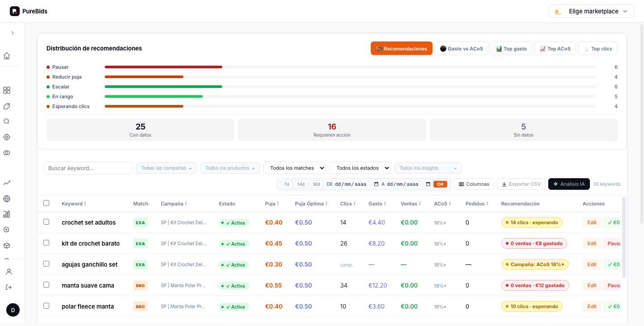
Task: Click the Amazon logo in marketplace selector
Action: (x=558, y=12)
